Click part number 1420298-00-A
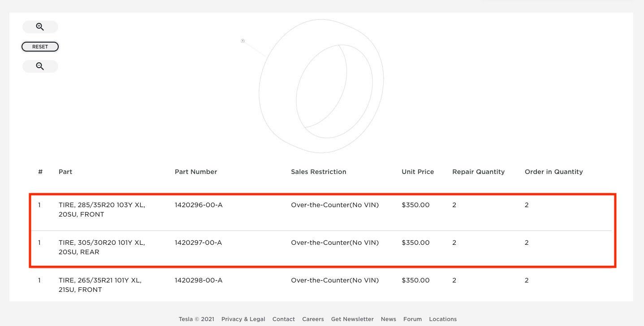The height and width of the screenshot is (326, 644). pos(199,280)
